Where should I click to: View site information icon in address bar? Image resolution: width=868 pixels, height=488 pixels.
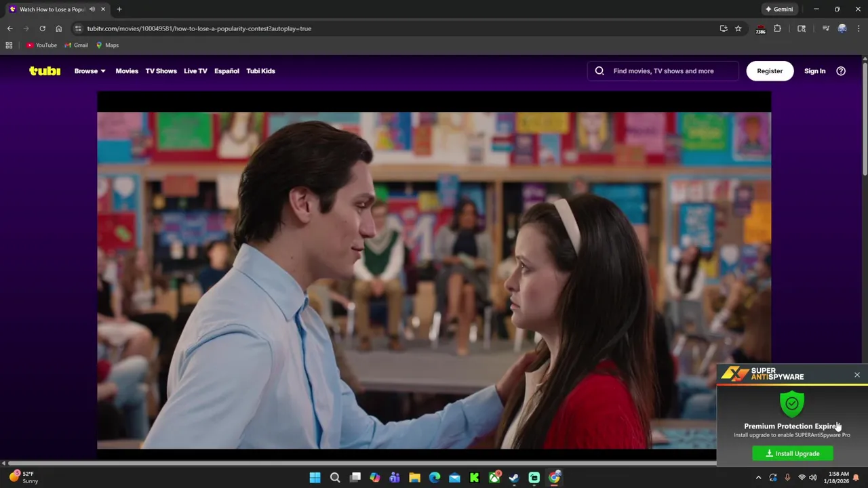78,28
